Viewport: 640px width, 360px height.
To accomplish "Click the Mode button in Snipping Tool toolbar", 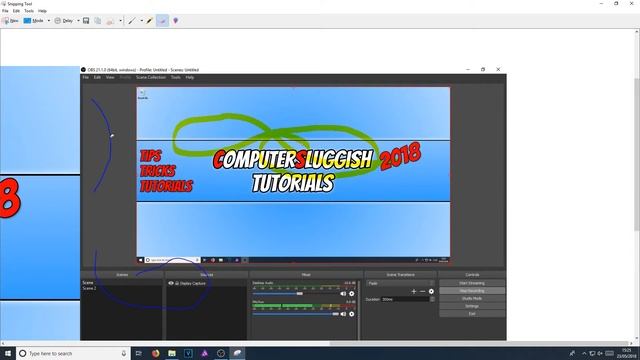I will click(x=33, y=20).
